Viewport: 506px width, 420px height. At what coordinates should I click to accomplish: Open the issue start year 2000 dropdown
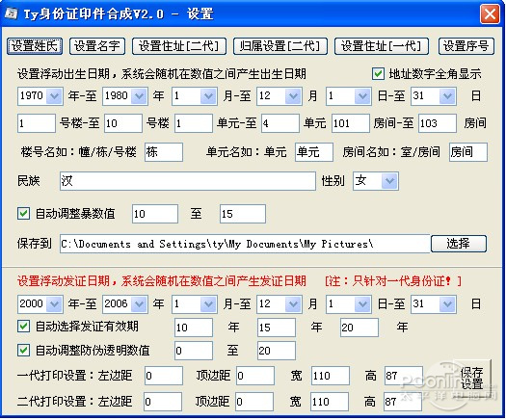point(54,303)
